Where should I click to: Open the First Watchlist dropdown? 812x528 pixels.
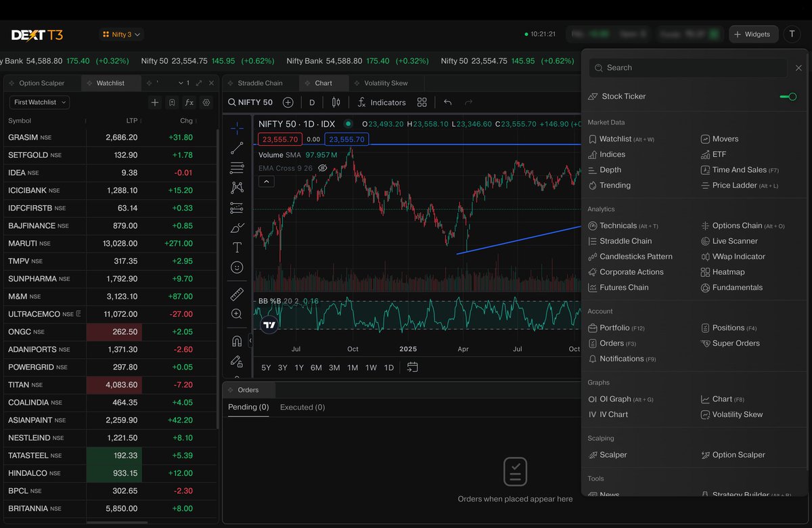tap(40, 102)
